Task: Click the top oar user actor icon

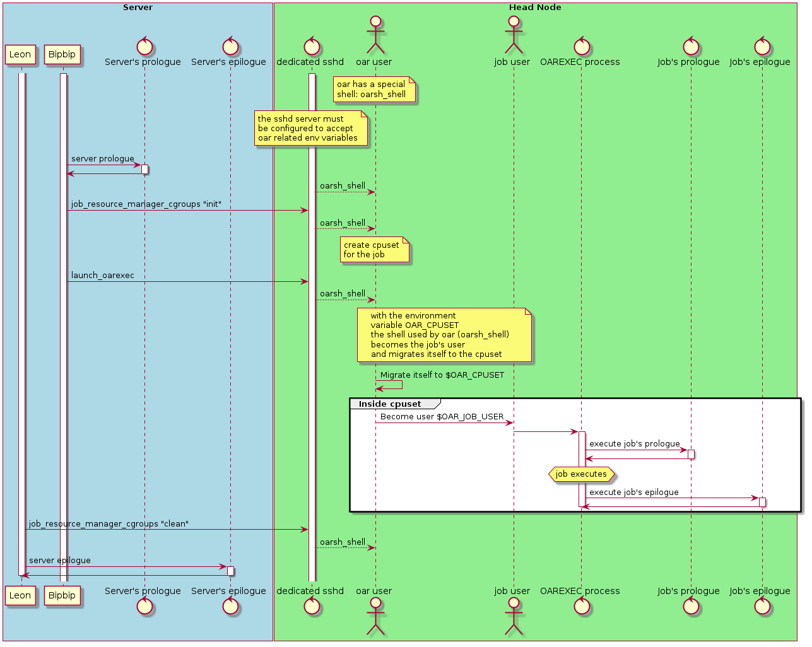Action: [x=375, y=35]
